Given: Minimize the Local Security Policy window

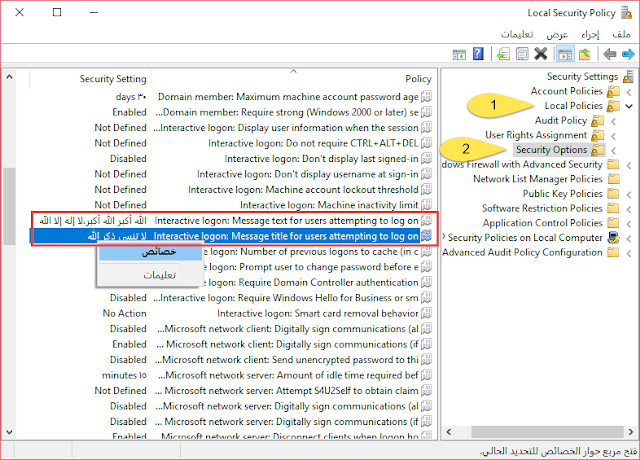Looking at the screenshot, I should (x=93, y=12).
